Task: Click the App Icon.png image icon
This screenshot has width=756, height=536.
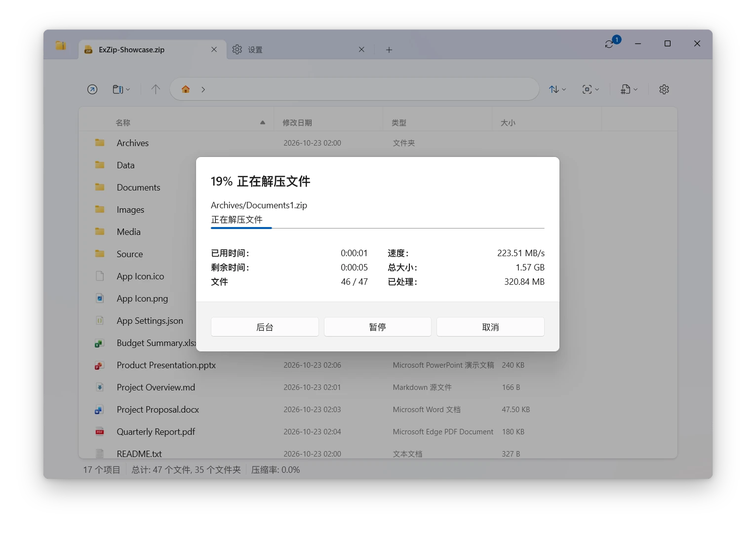Action: tap(100, 298)
